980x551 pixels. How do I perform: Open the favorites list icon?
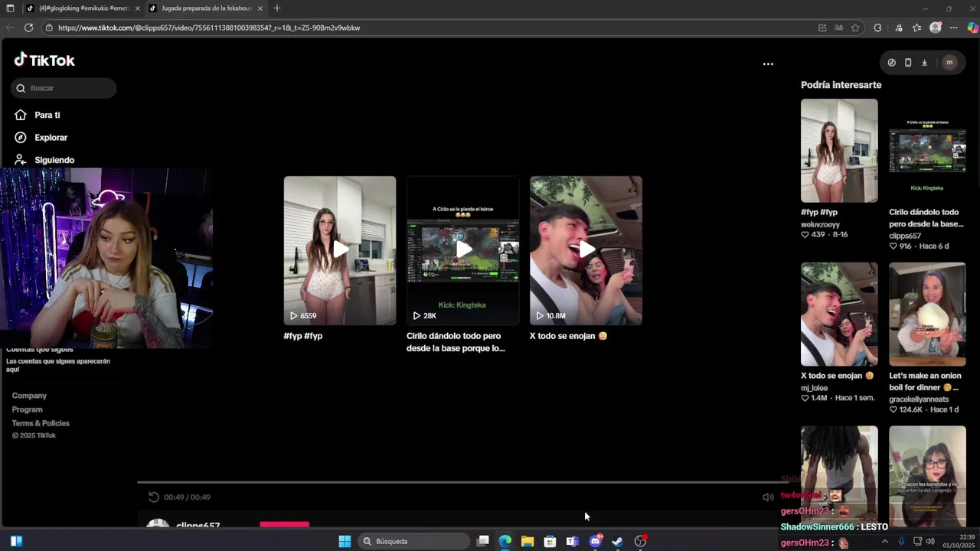(916, 28)
